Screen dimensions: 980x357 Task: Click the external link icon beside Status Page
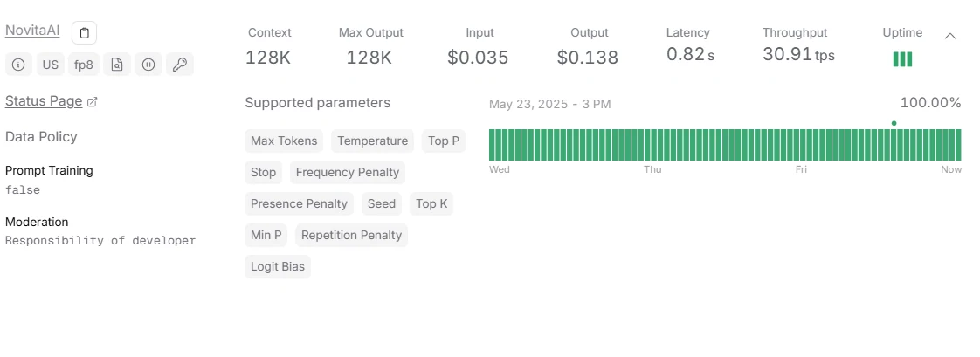click(92, 102)
